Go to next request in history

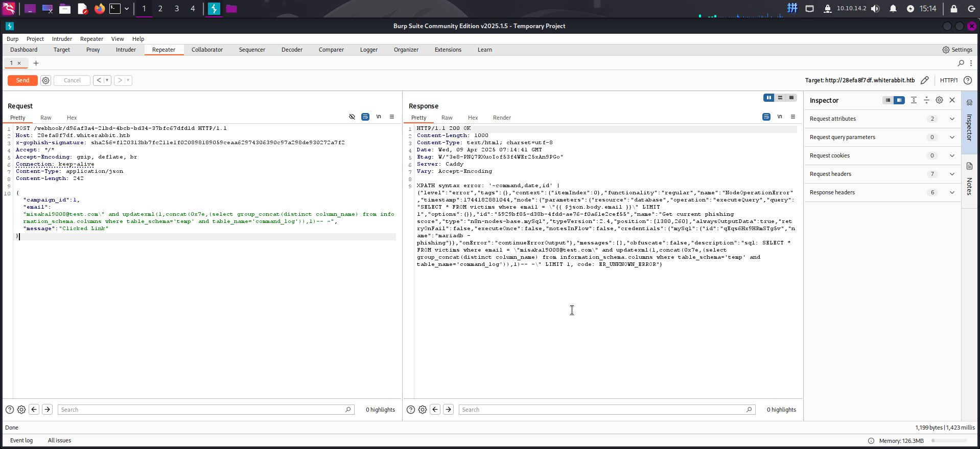[120, 80]
